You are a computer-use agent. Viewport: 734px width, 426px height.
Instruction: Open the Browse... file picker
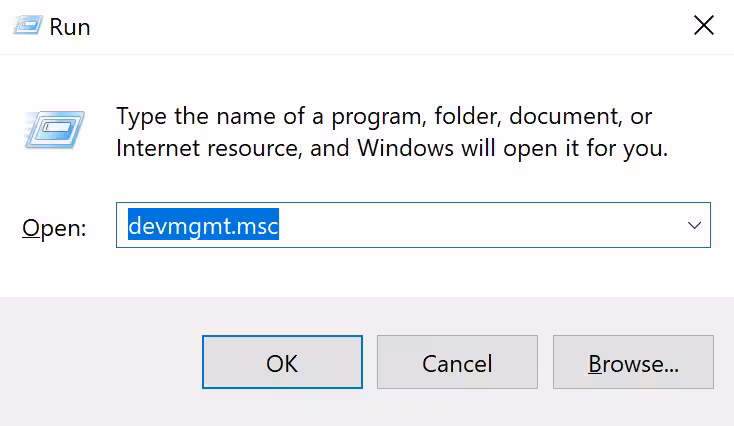pos(633,362)
